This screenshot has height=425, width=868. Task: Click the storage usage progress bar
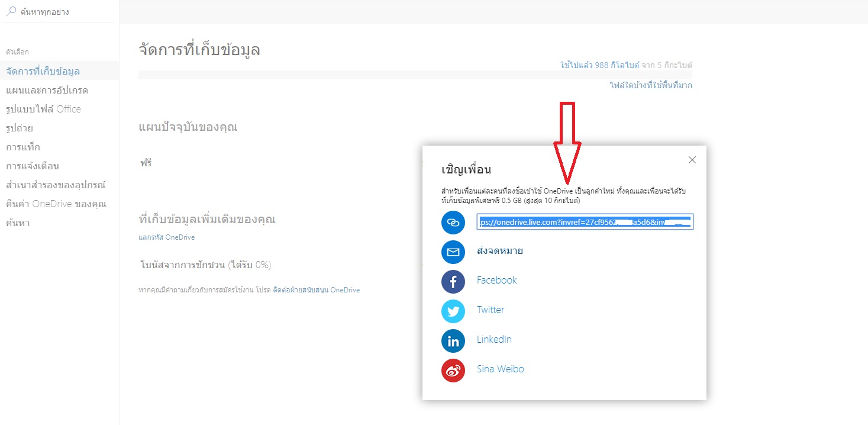pyautogui.click(x=415, y=75)
